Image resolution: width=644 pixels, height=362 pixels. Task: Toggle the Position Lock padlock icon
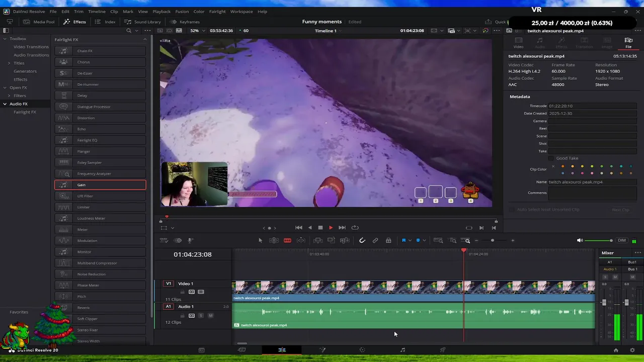pyautogui.click(x=388, y=240)
